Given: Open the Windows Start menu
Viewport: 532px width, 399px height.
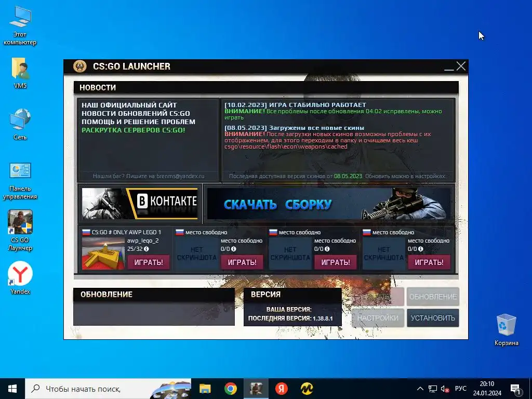Looking at the screenshot, I should [x=12, y=389].
